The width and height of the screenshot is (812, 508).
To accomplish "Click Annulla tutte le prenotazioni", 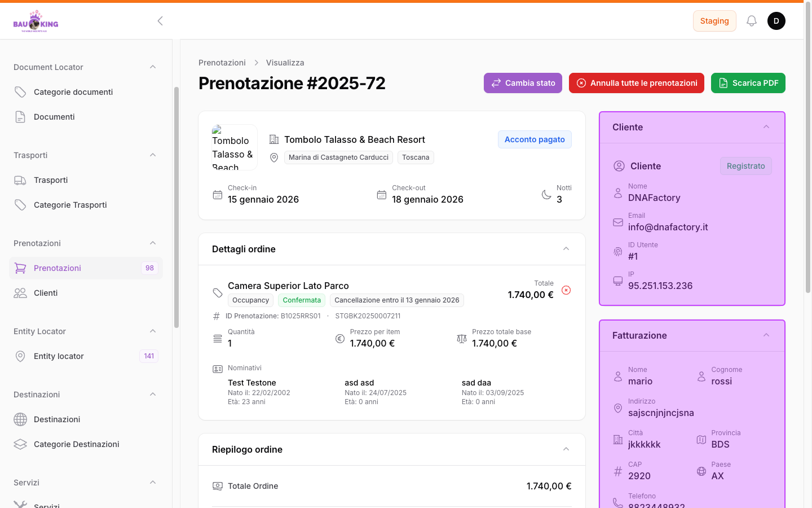I will [x=636, y=83].
